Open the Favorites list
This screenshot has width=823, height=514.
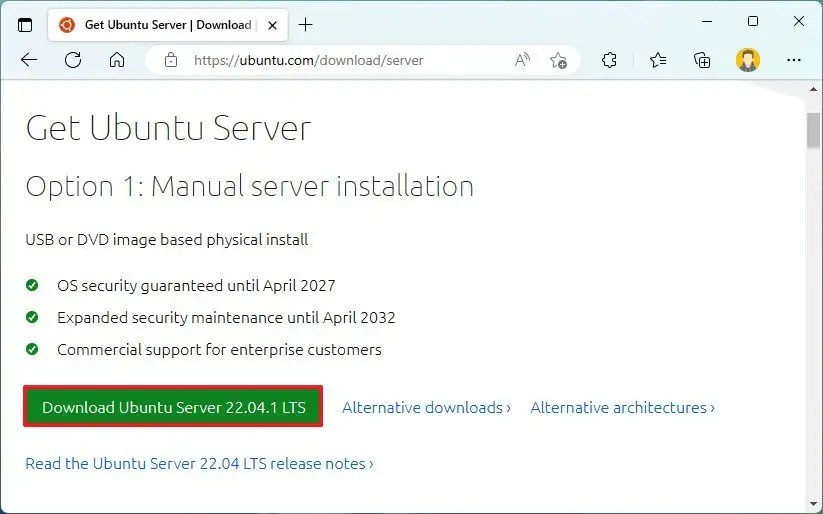(658, 60)
